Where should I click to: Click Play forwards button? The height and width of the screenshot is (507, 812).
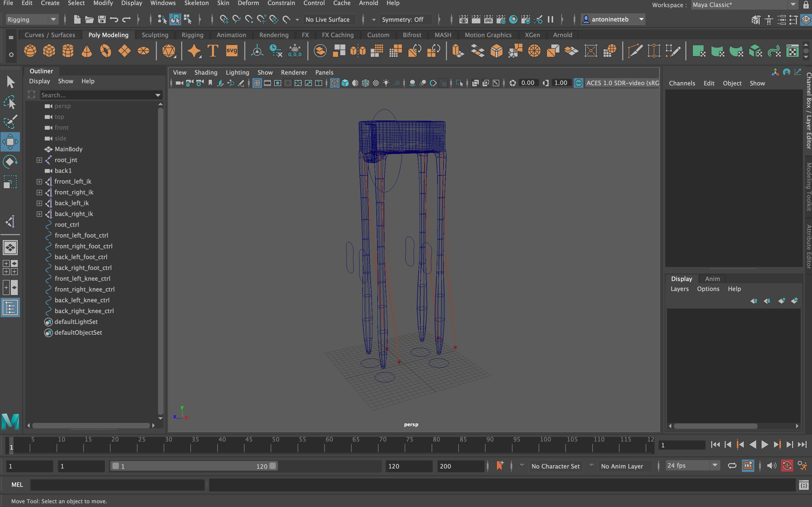pos(765,445)
